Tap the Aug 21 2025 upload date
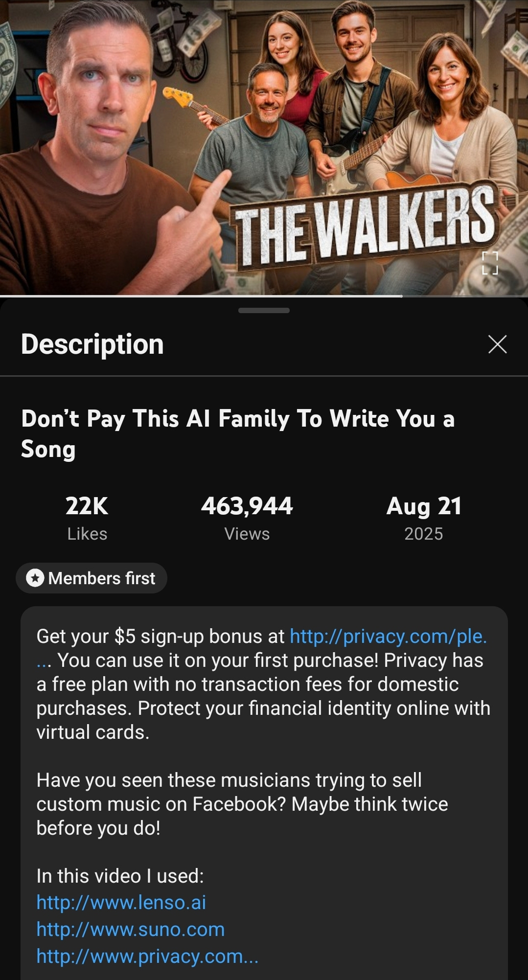The width and height of the screenshot is (528, 980). coord(424,518)
